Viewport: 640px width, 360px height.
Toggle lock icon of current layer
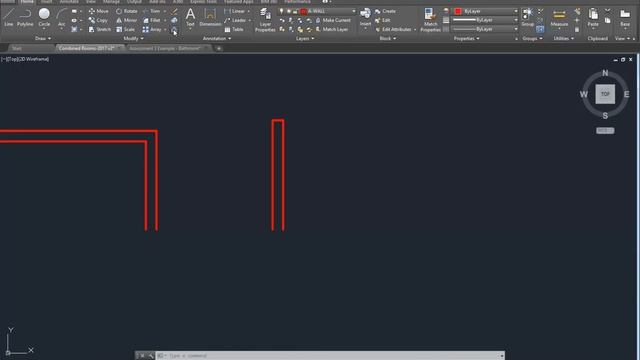point(295,11)
